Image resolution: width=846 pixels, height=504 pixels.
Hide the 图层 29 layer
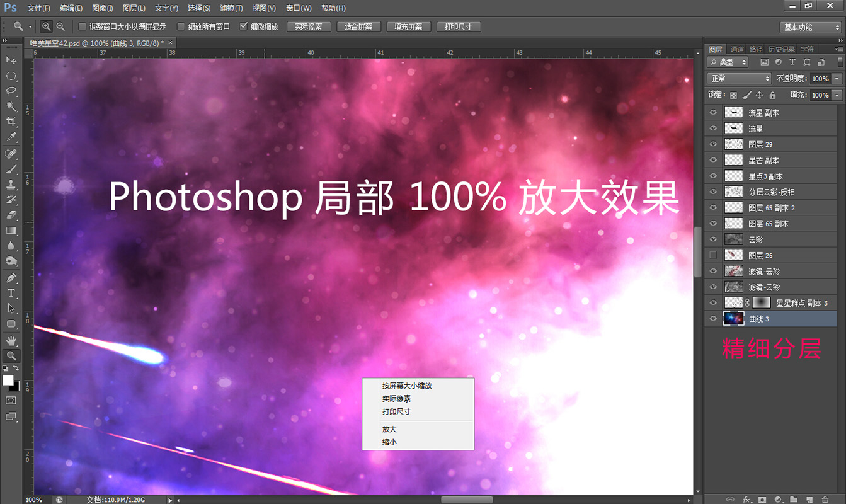coord(713,144)
